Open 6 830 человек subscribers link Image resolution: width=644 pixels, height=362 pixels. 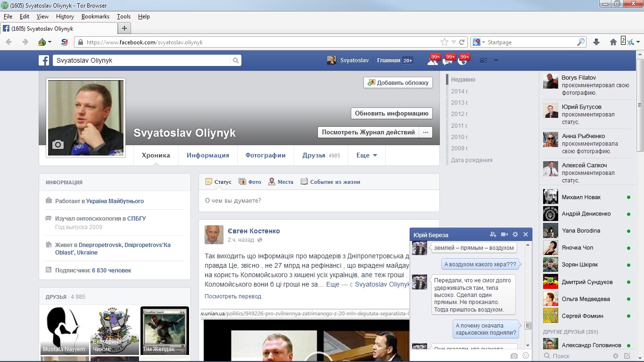click(x=111, y=271)
